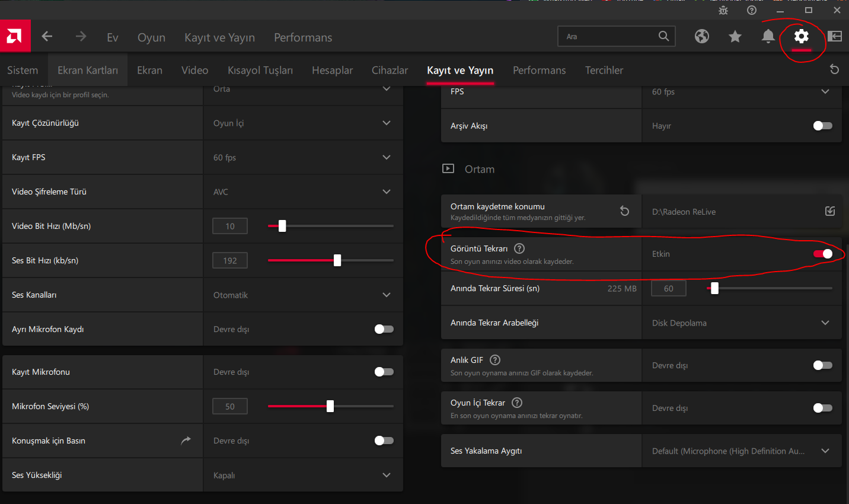Expand the Anında Tekrar Arabelleği dropdown
Screen dimensions: 849x504
[825, 323]
